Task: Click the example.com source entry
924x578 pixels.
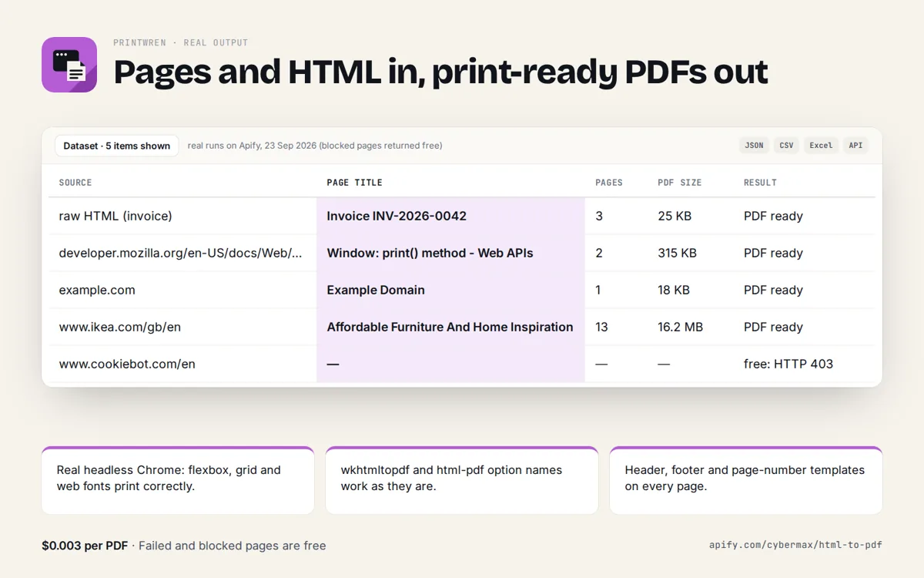Action: (x=97, y=290)
